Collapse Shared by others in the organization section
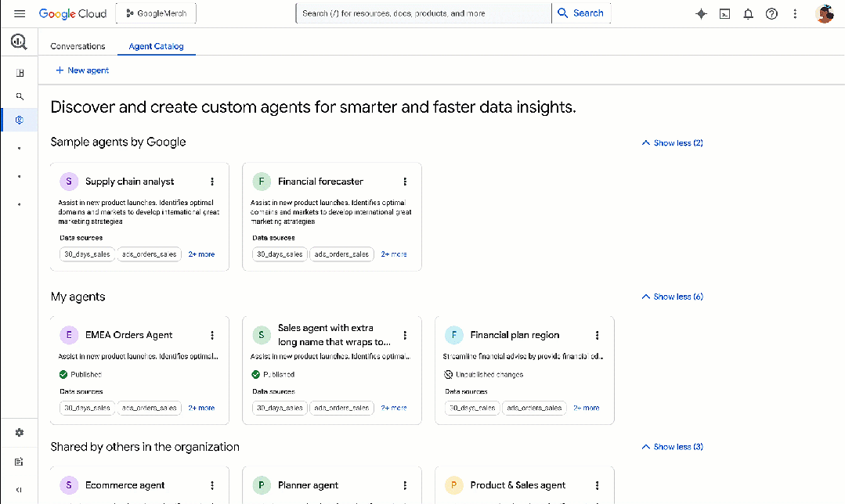 tap(672, 447)
